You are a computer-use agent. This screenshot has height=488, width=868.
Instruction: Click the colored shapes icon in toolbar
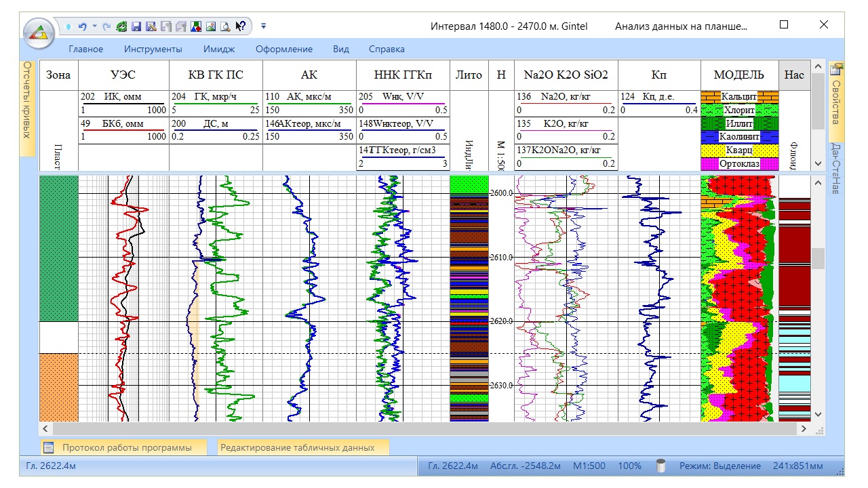click(x=195, y=26)
